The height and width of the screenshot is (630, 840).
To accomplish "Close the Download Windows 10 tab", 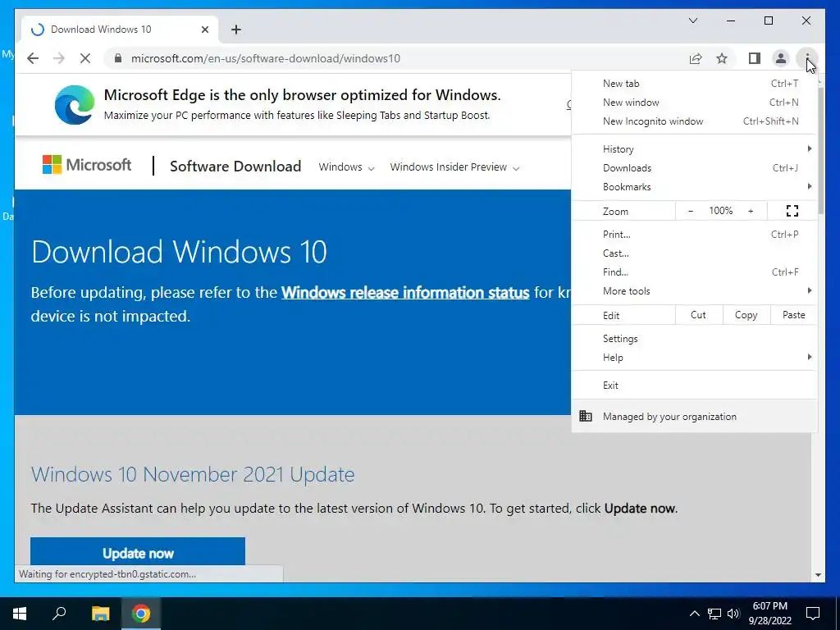I will 204,30.
